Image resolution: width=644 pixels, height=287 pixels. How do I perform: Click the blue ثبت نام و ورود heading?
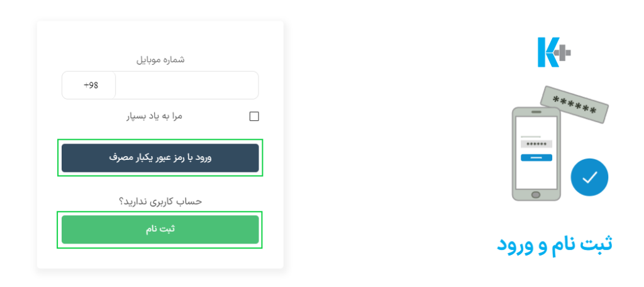tap(555, 244)
